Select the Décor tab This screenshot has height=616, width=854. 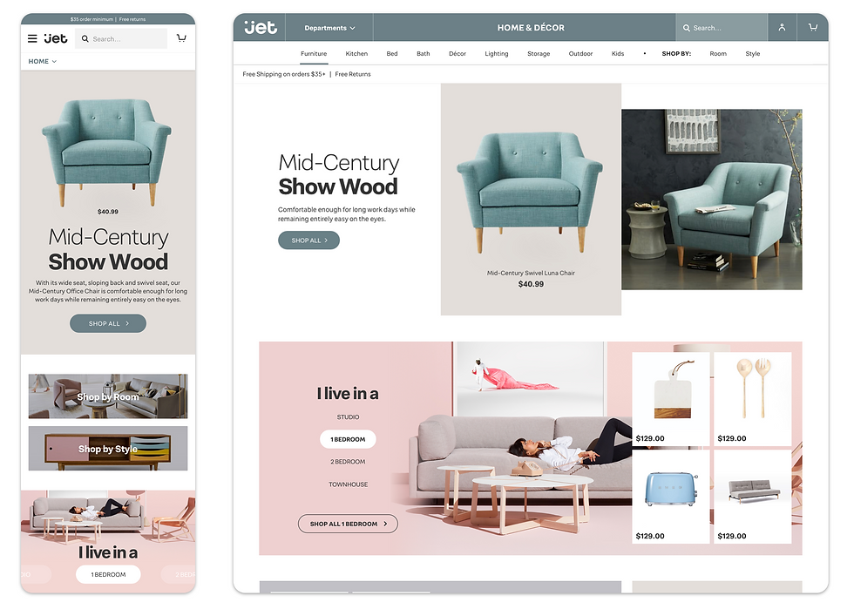[x=457, y=54]
